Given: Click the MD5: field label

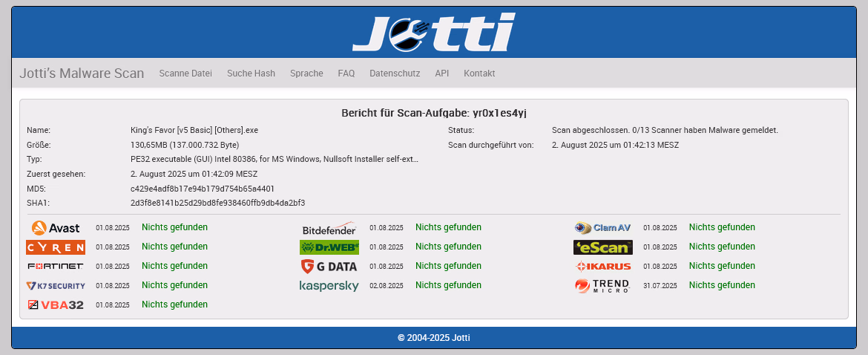Looking at the screenshot, I should tap(37, 189).
